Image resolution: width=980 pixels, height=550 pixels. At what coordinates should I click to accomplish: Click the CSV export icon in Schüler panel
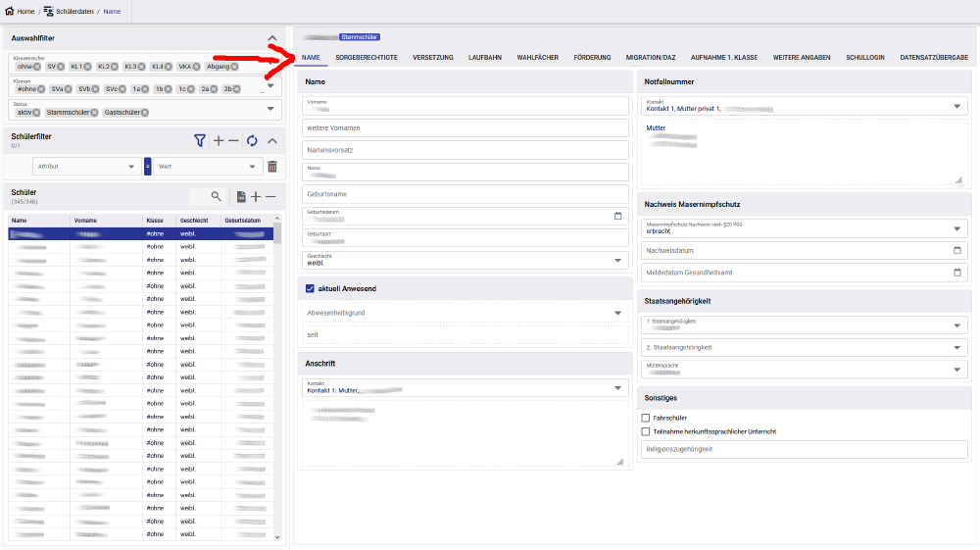coord(241,196)
